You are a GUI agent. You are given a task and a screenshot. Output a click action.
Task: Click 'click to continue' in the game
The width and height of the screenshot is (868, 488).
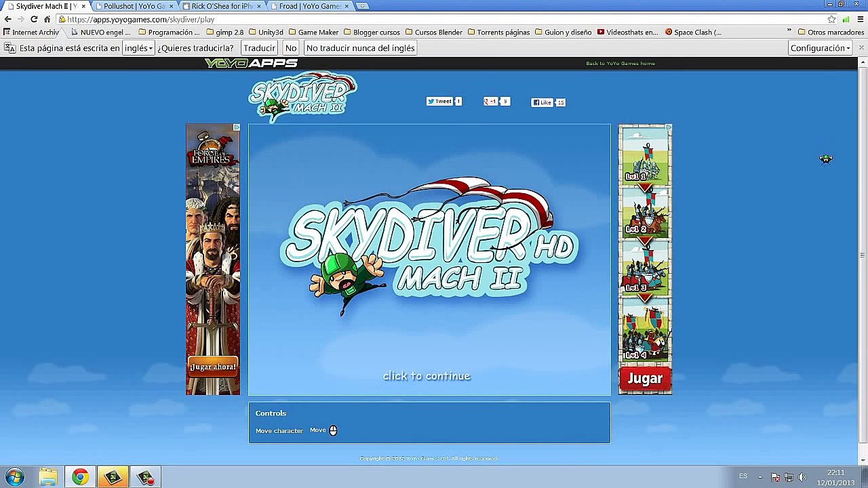(427, 376)
